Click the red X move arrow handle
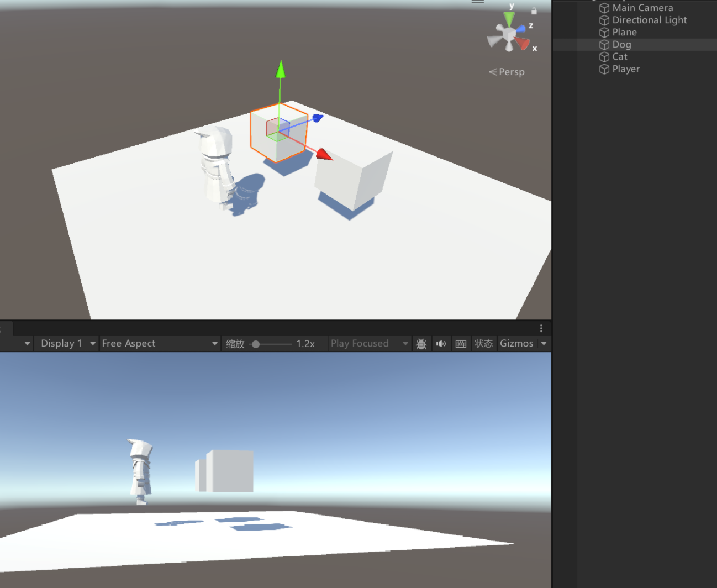 (324, 155)
